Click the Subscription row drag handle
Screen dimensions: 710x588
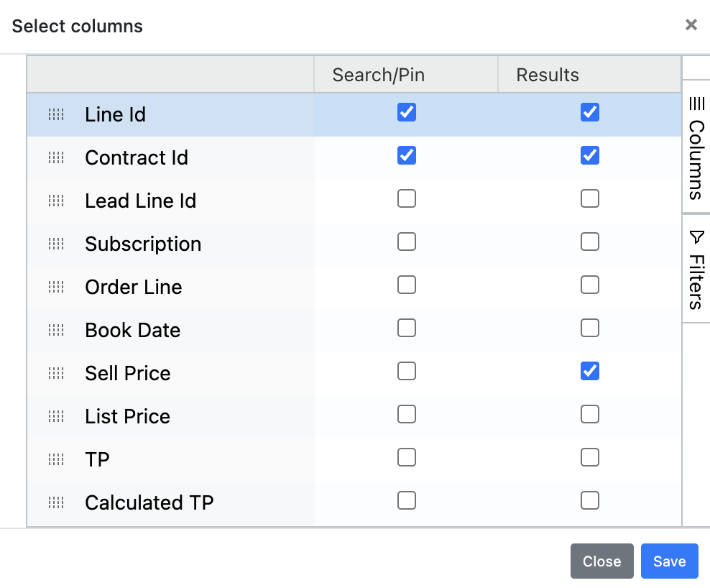coord(56,244)
